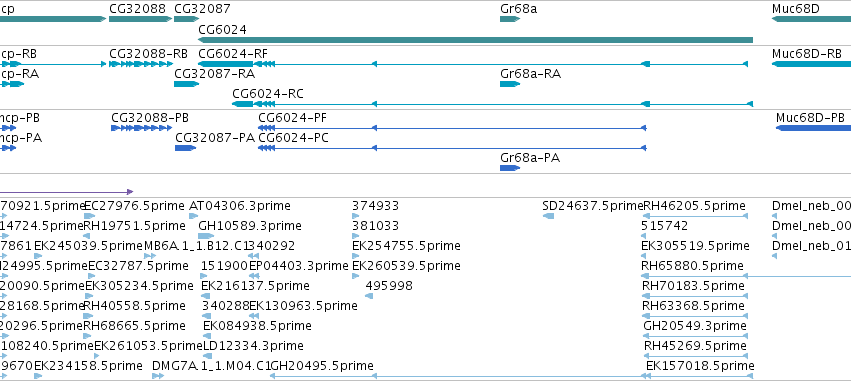Click the GH10589.3prime EST glyph

click(x=206, y=236)
